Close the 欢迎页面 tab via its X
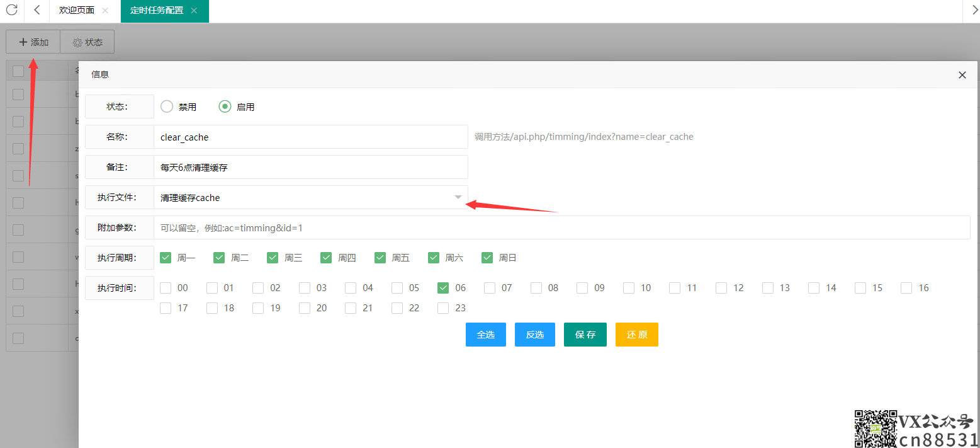This screenshot has height=448, width=980. point(105,11)
